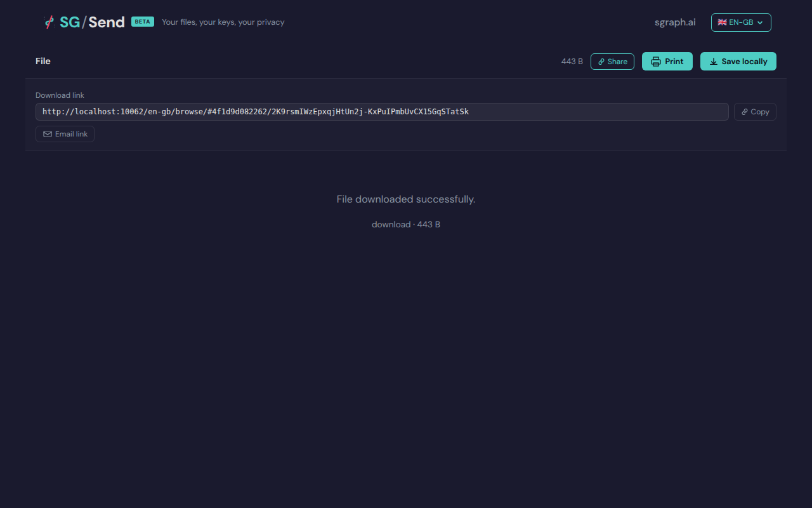
Task: Click the 443 B size indicator
Action: (x=572, y=61)
